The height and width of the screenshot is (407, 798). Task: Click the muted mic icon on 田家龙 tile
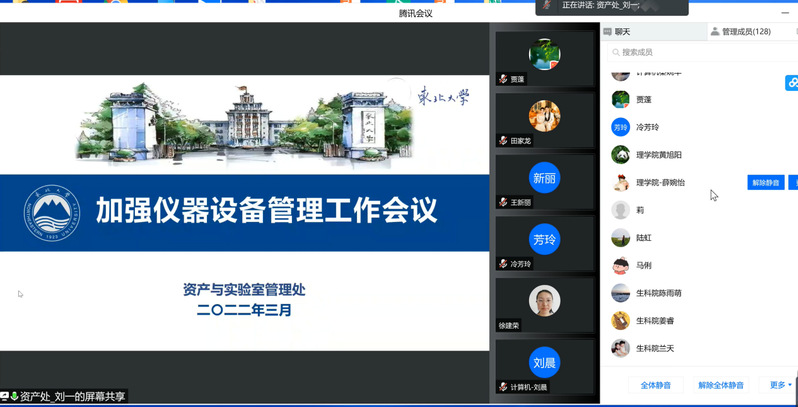(x=503, y=140)
